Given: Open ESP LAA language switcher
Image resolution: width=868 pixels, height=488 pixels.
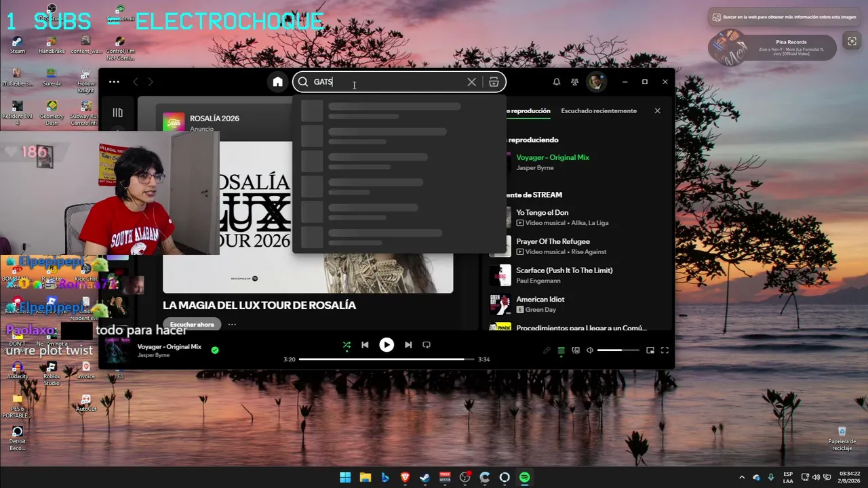Looking at the screenshot, I should point(788,477).
